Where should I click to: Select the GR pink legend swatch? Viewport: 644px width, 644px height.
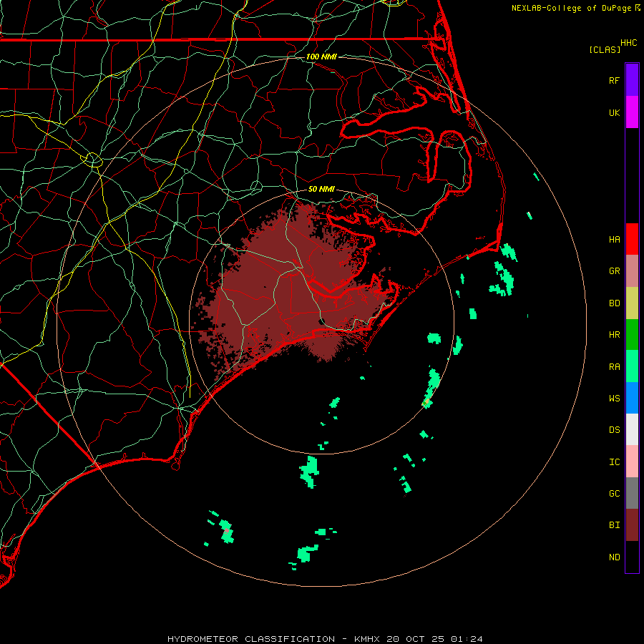click(x=632, y=271)
